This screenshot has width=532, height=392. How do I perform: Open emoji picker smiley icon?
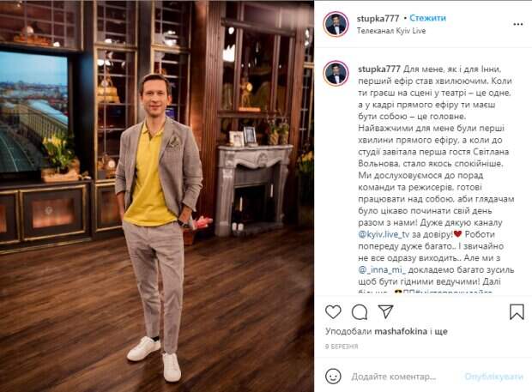coord(333,377)
